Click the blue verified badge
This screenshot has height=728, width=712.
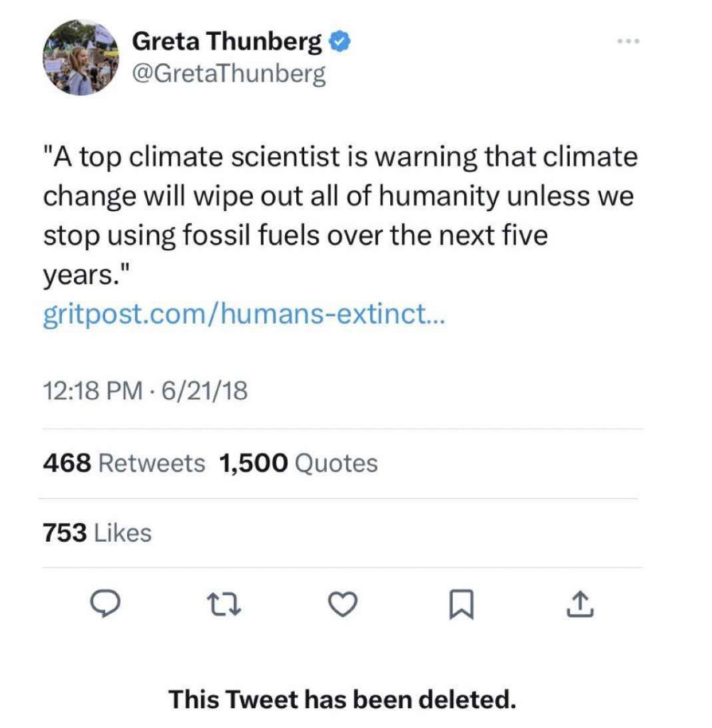tap(340, 42)
